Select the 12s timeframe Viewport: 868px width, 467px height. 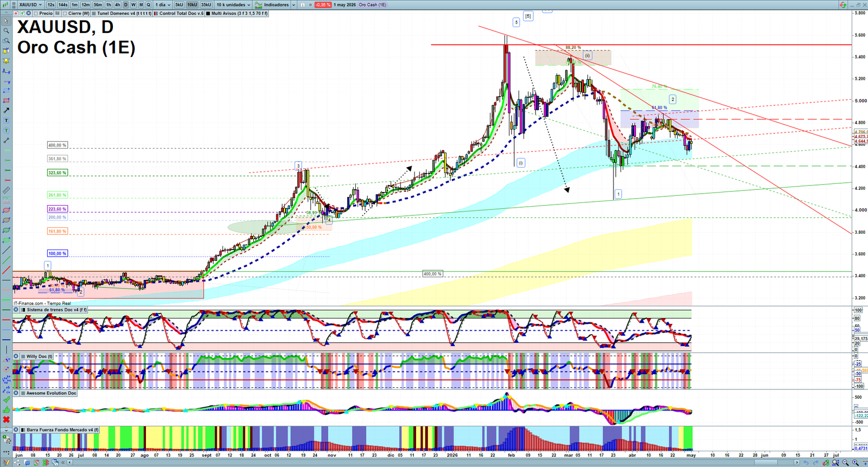(51, 5)
